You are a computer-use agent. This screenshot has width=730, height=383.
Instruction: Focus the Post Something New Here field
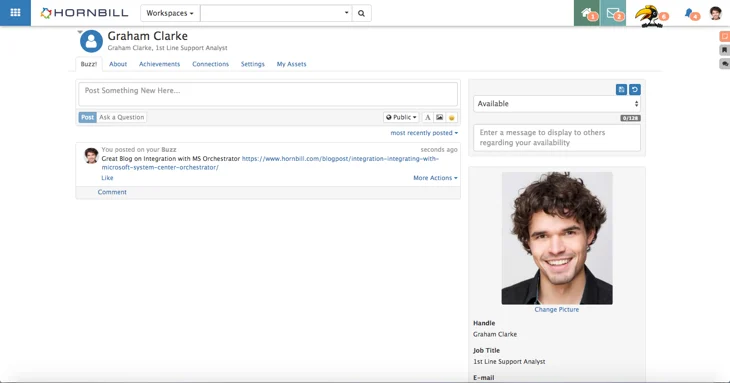point(268,94)
